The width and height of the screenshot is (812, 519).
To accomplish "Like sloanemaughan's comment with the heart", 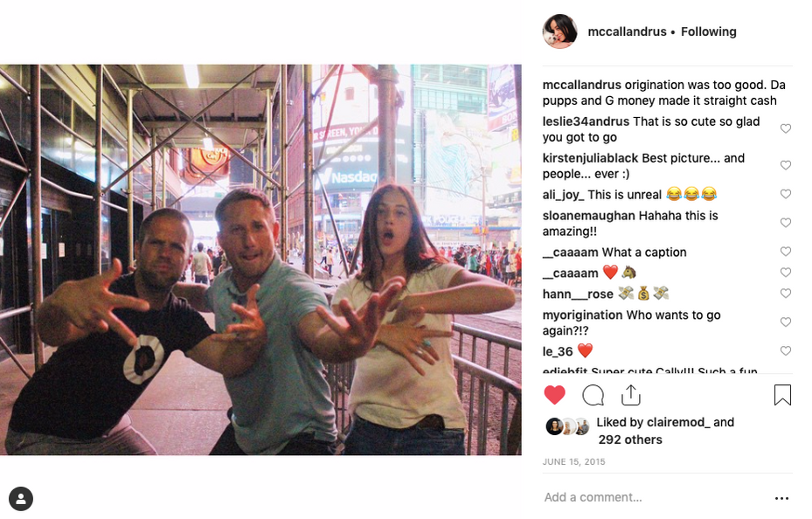I will [786, 223].
